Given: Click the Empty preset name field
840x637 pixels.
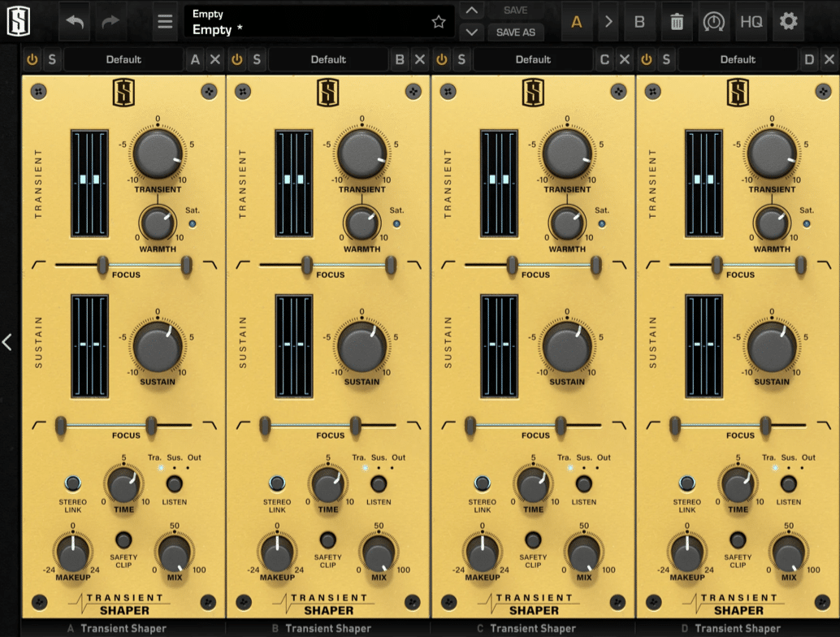Looking at the screenshot, I should click(x=318, y=22).
